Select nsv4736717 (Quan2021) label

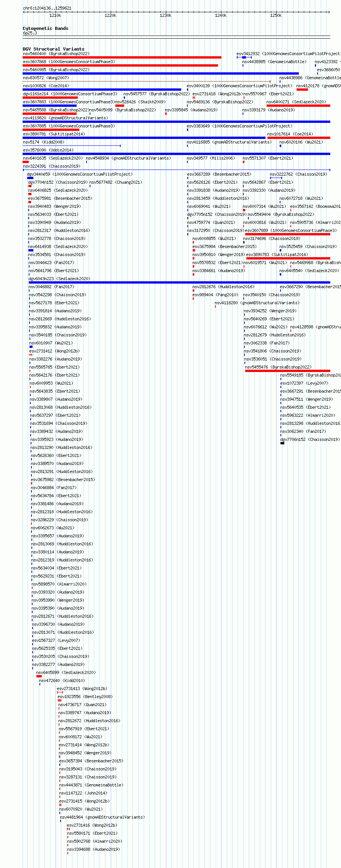click(x=82, y=705)
